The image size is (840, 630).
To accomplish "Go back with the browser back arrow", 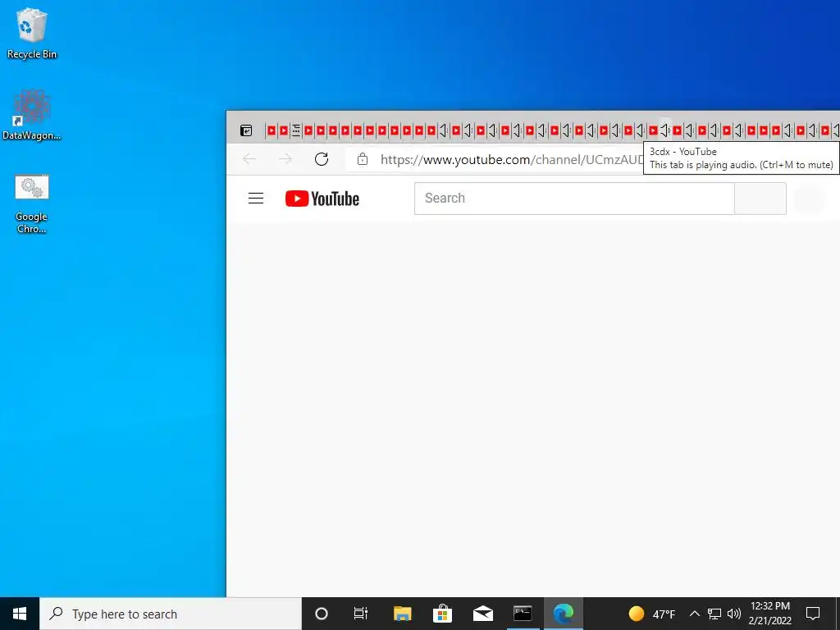I will click(x=249, y=159).
